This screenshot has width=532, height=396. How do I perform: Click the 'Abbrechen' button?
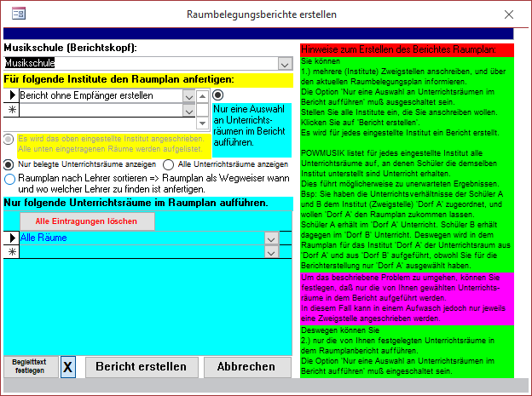246,367
